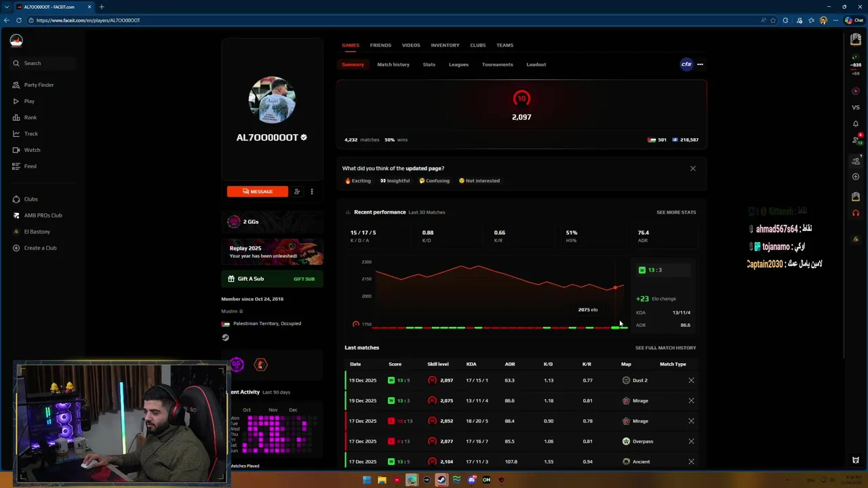This screenshot has height=488, width=868.
Task: Close the updated page feedback banner
Action: 693,168
